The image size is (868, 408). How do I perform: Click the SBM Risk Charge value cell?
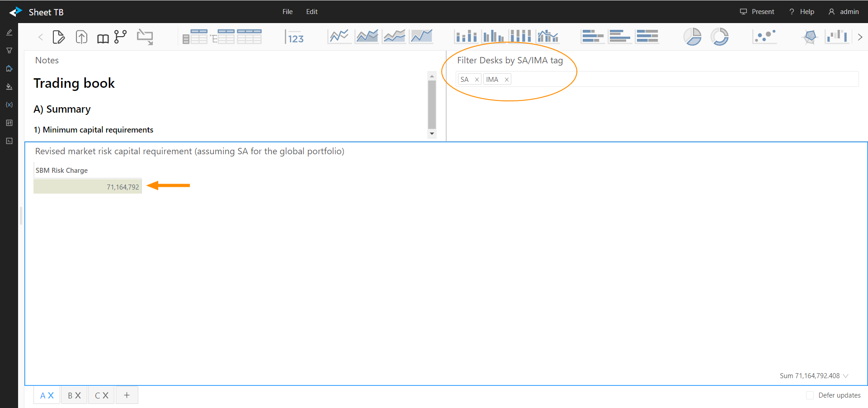coord(88,187)
